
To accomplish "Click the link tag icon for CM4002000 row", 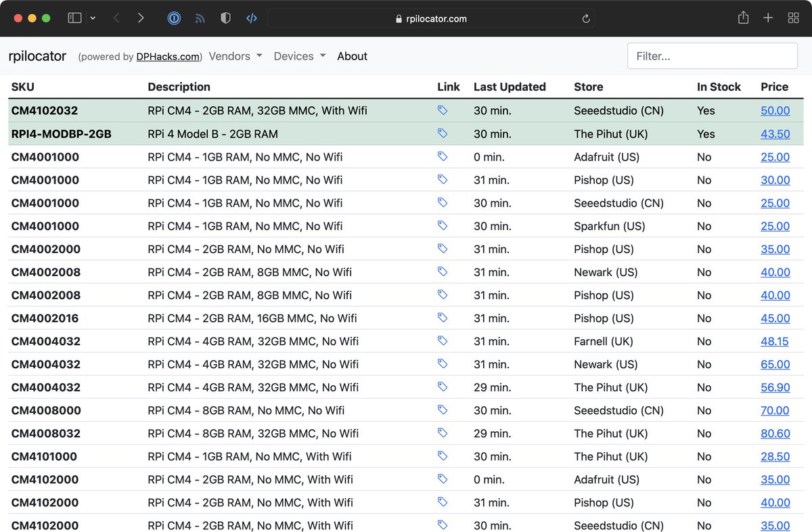I will click(x=443, y=248).
